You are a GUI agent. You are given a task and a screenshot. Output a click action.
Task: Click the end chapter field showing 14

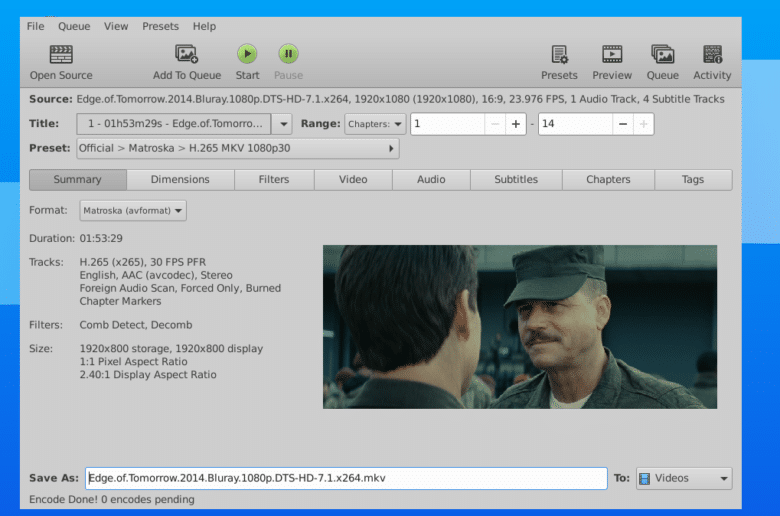click(575, 124)
